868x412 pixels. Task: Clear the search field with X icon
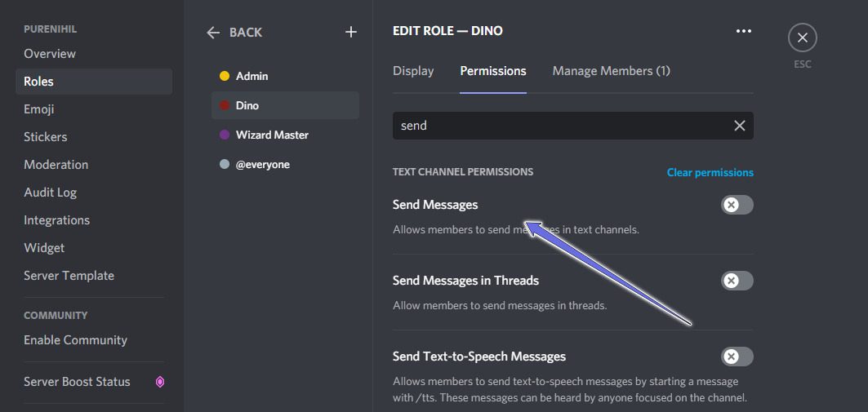[739, 126]
